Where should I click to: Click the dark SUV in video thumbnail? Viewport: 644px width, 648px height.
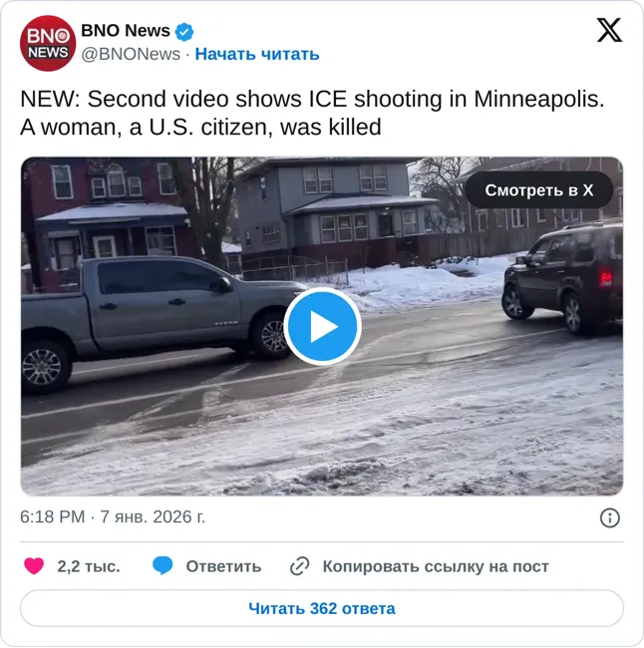(563, 277)
